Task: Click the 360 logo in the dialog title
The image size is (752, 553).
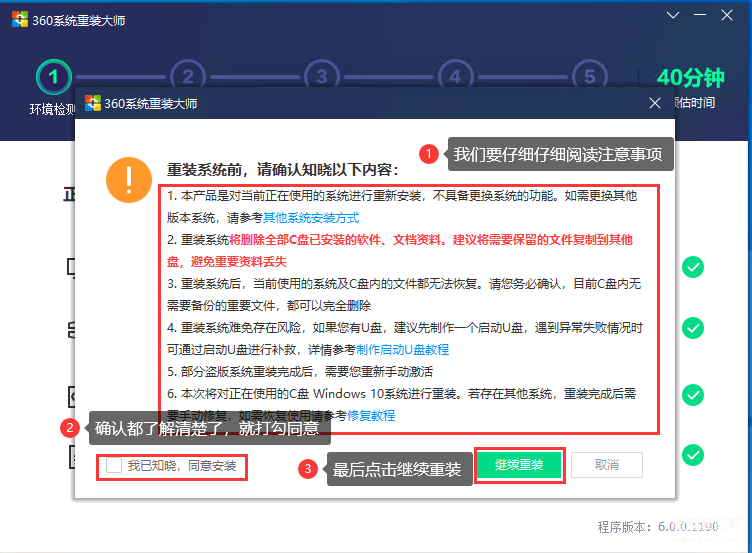Action: click(93, 103)
